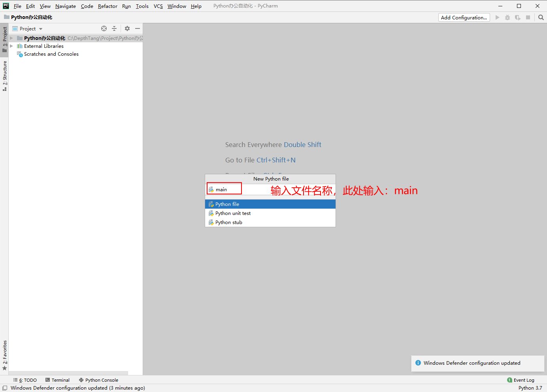
Task: Open the Event Log
Action: (x=521, y=380)
